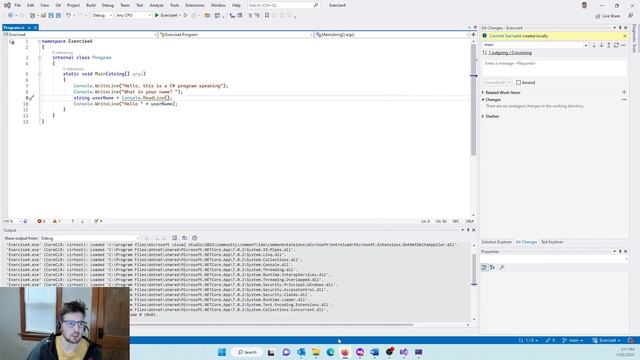Click the main branch indicator in status bar
The width and height of the screenshot is (640, 360).
pos(572,340)
